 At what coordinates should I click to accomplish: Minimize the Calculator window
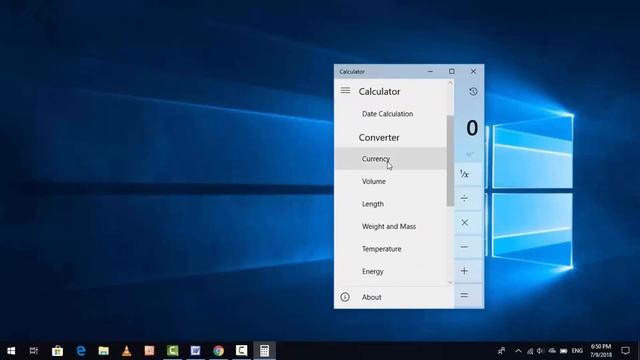pyautogui.click(x=430, y=71)
